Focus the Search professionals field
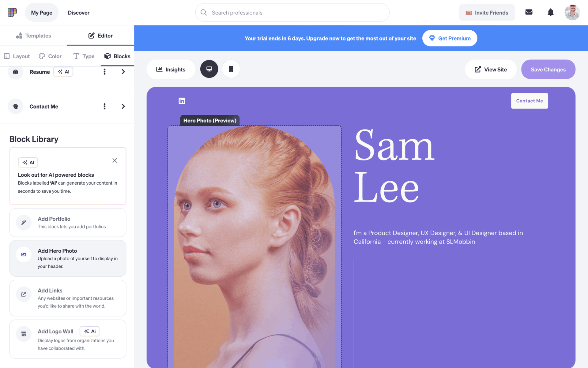This screenshot has width=588, height=368. pyautogui.click(x=292, y=13)
